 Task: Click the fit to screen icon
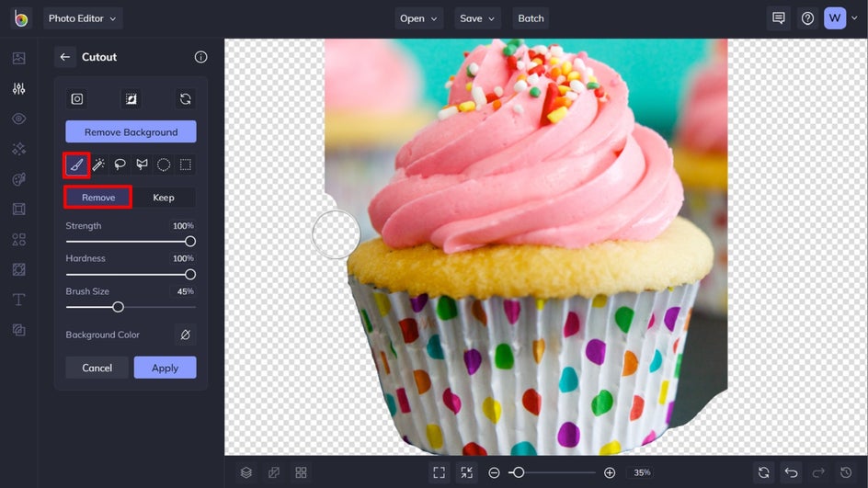439,472
